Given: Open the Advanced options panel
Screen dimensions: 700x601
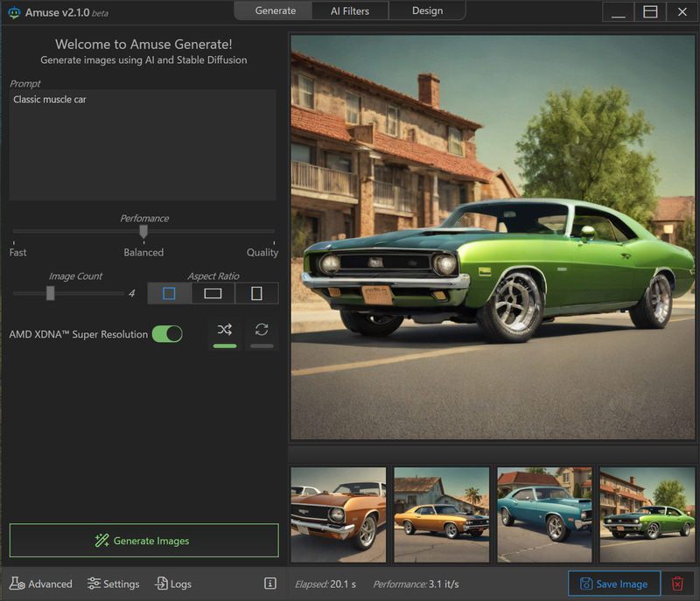Looking at the screenshot, I should point(41,584).
